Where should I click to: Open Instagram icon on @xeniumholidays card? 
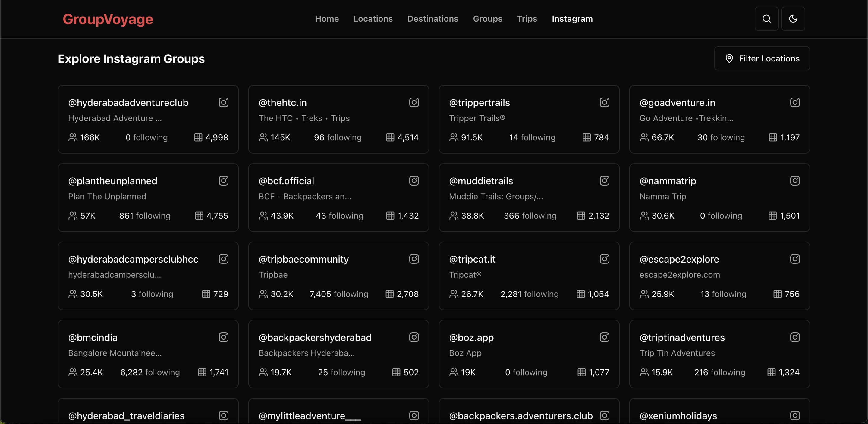click(x=794, y=416)
